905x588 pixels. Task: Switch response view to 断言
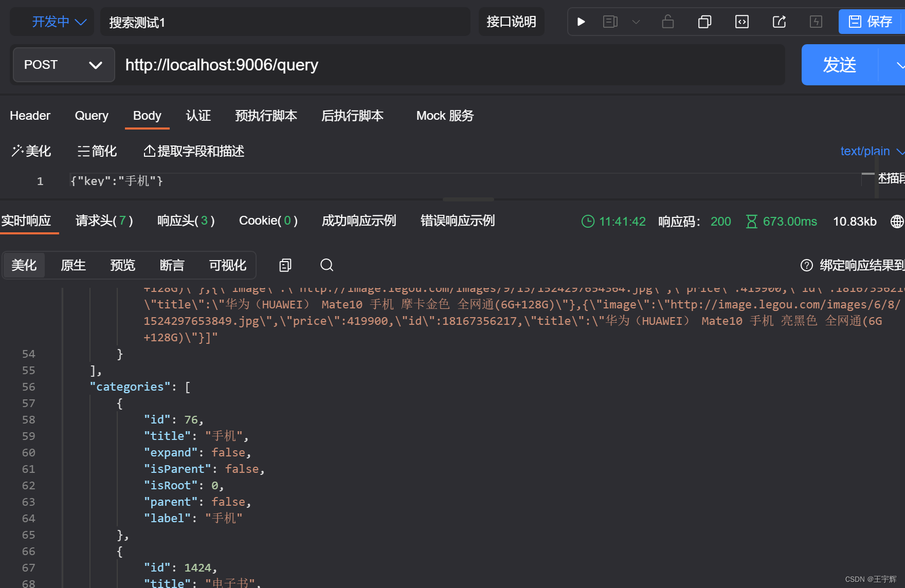pos(172,265)
